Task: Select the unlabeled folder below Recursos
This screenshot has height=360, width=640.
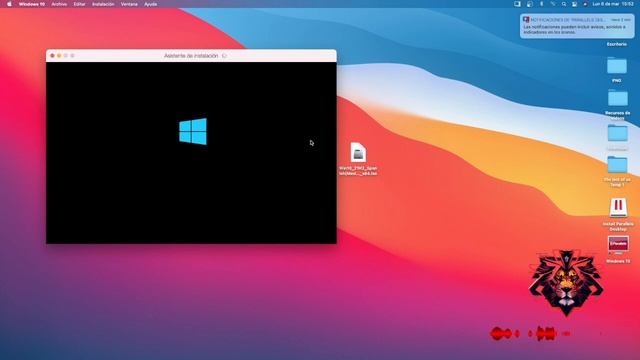Action: click(617, 133)
